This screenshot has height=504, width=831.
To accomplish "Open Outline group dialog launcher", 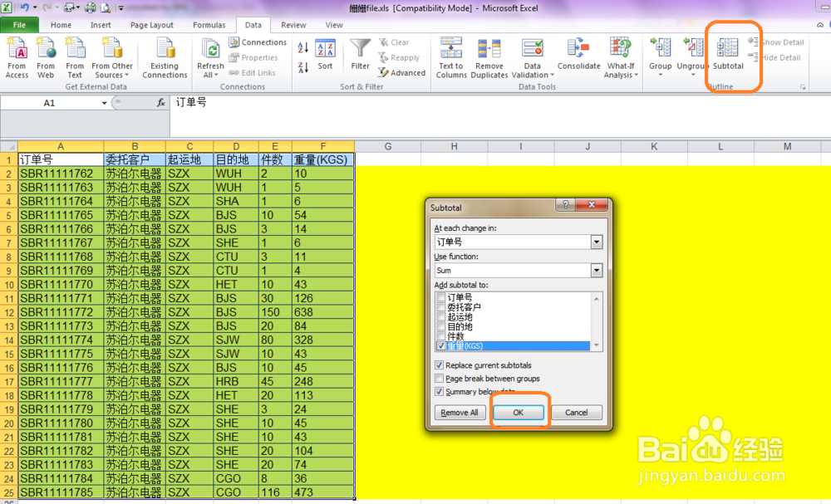I will [x=803, y=87].
